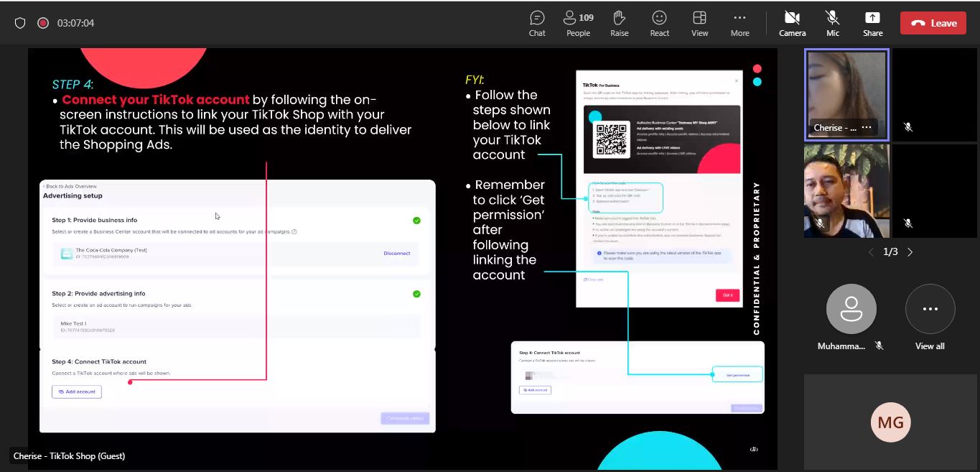Open the React emoji options
Viewport: 980px width, 472px height.
point(659,23)
